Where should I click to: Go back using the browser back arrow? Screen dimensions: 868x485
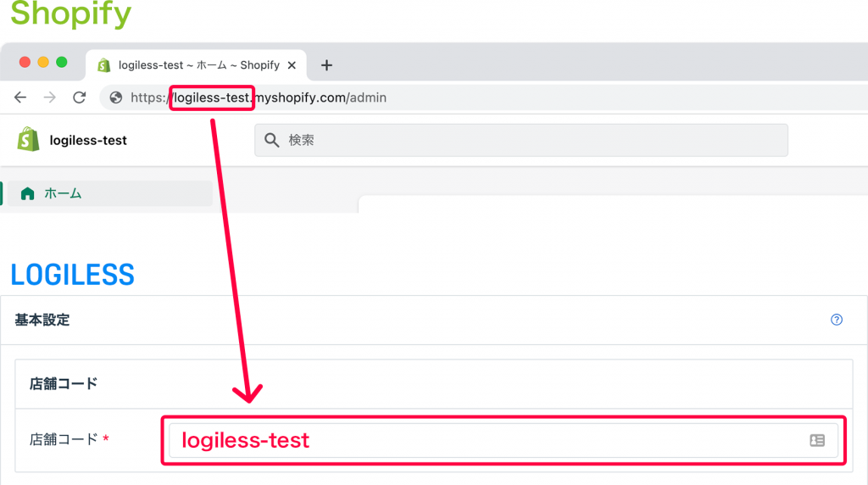(20, 98)
